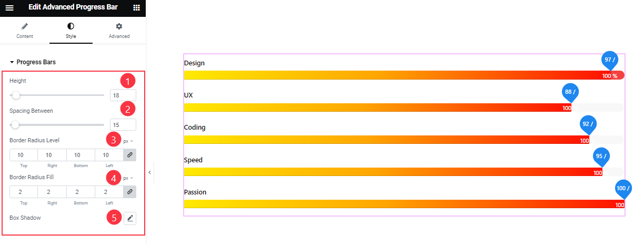Click the Box Shadow edit pencil icon

pyautogui.click(x=130, y=218)
